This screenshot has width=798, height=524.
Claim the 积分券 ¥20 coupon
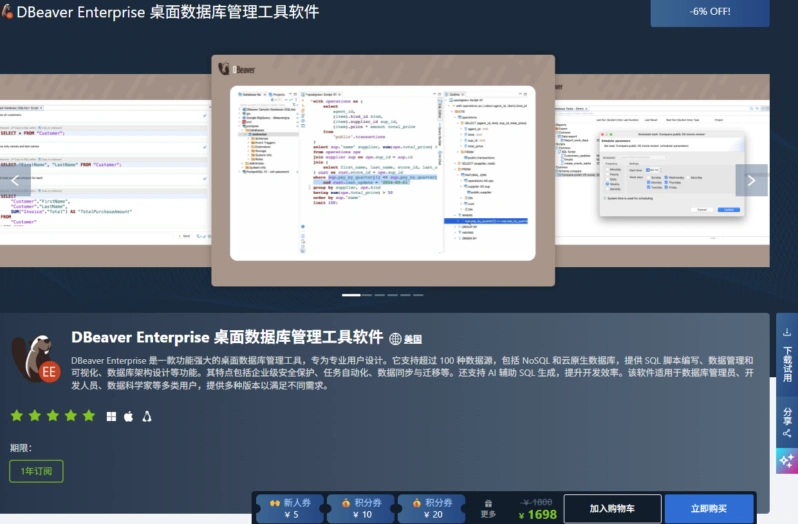[x=433, y=508]
